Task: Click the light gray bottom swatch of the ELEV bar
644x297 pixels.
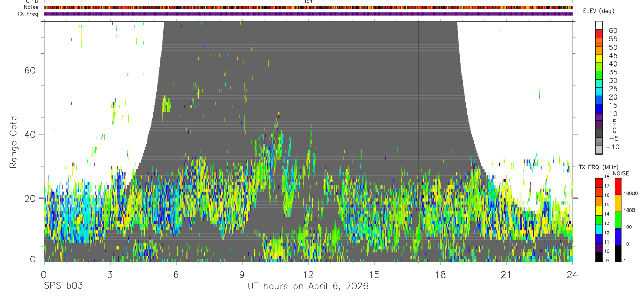Action: point(599,150)
